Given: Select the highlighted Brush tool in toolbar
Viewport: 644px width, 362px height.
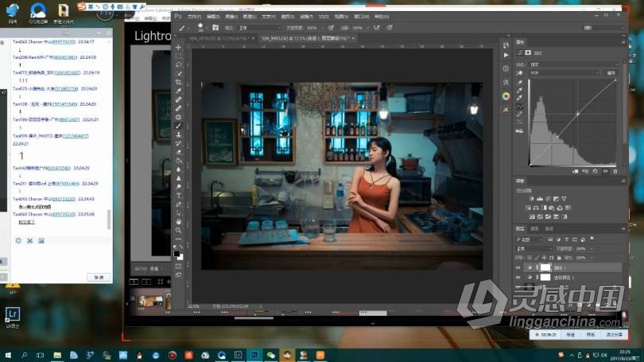Looking at the screenshot, I should coord(178,126).
